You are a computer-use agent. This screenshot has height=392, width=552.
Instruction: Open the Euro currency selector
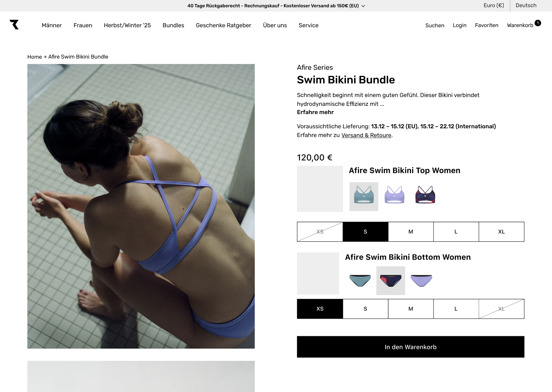(494, 6)
